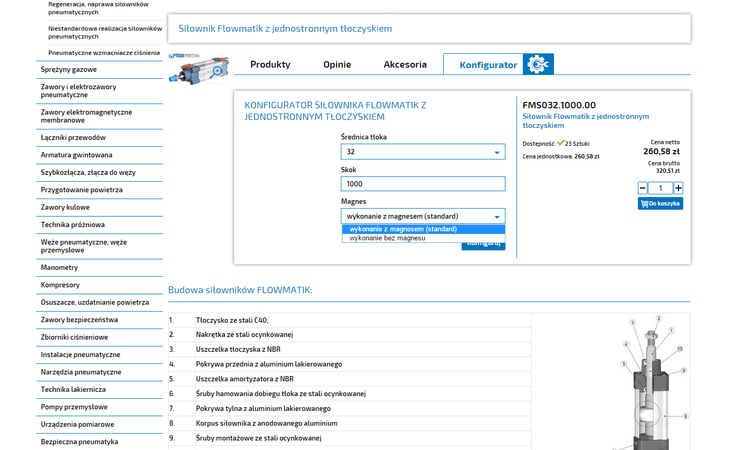736x450 pixels.
Task: Open Pneumatyczne wzmacniacze ciśnienia subcategory
Action: click(x=104, y=53)
